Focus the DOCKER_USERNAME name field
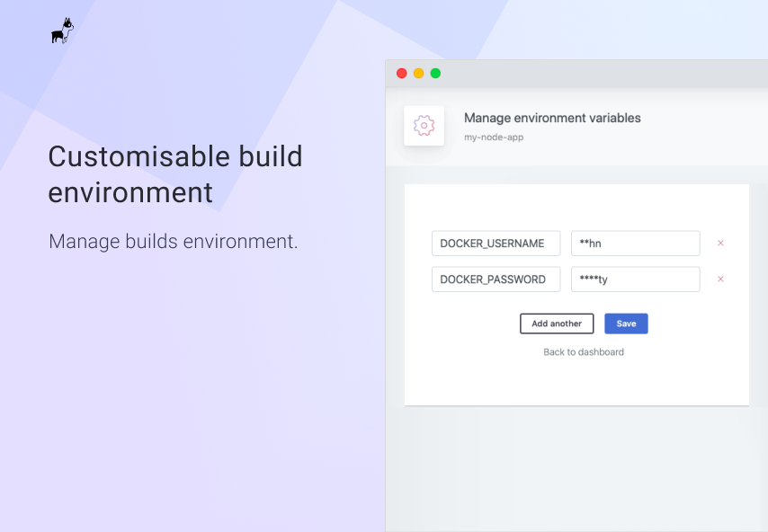The height and width of the screenshot is (532, 768). [496, 244]
